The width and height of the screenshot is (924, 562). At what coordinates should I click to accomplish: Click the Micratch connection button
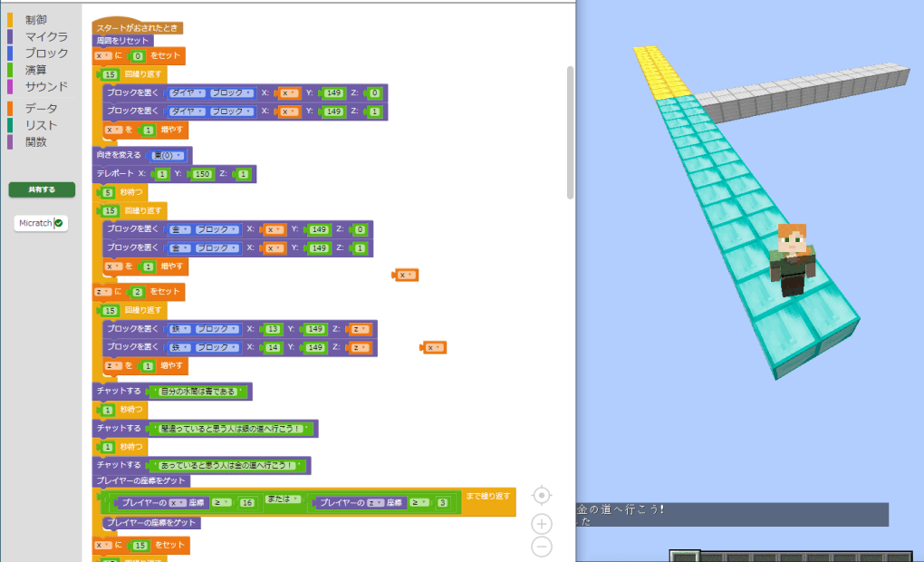tap(36, 223)
